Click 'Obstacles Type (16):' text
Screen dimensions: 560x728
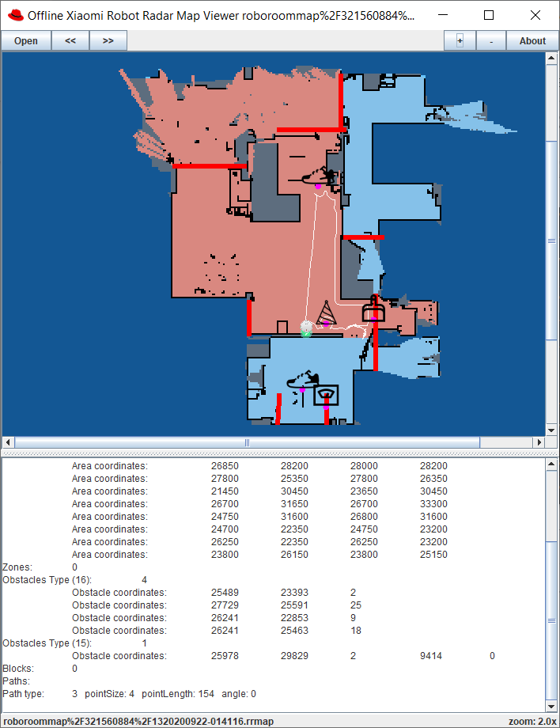coord(47,580)
